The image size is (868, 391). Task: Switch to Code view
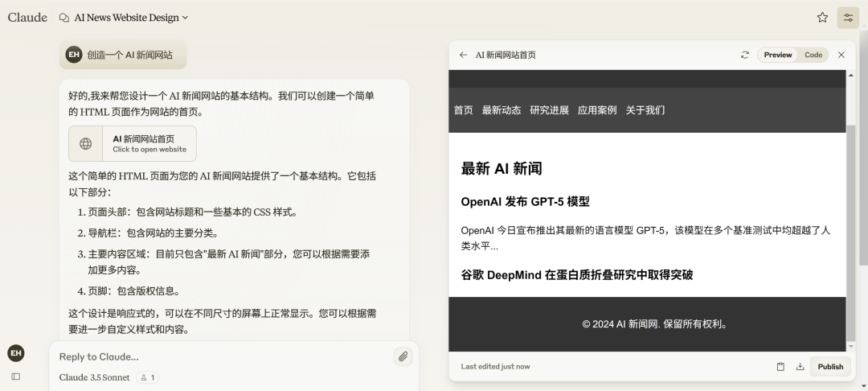[813, 55]
